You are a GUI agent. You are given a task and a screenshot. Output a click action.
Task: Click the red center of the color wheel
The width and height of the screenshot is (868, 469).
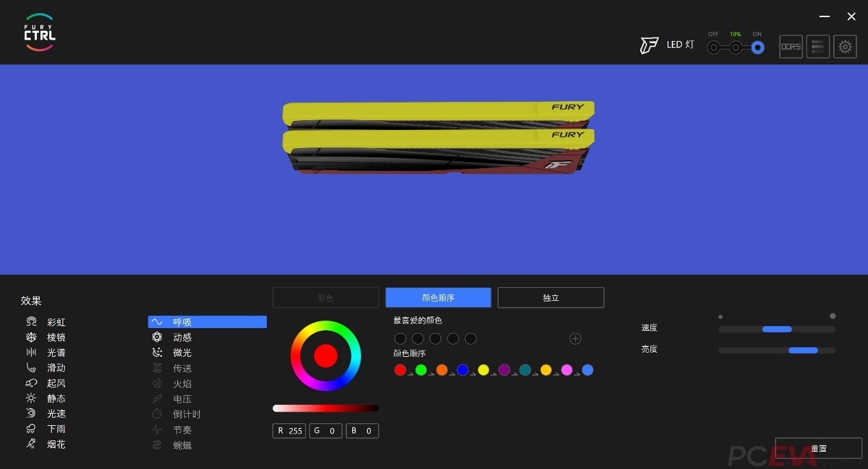pyautogui.click(x=326, y=356)
